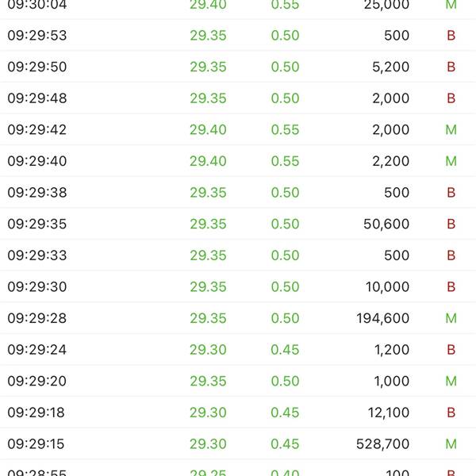Viewport: 476px width, 476px height.
Task: Open the 09:29:30 row with 10,000 volume
Action: tap(238, 286)
